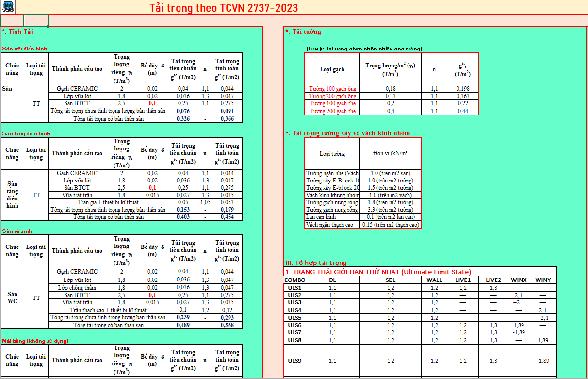This screenshot has width=588, height=379.
Task: Select the WINY column header
Action: [543, 280]
